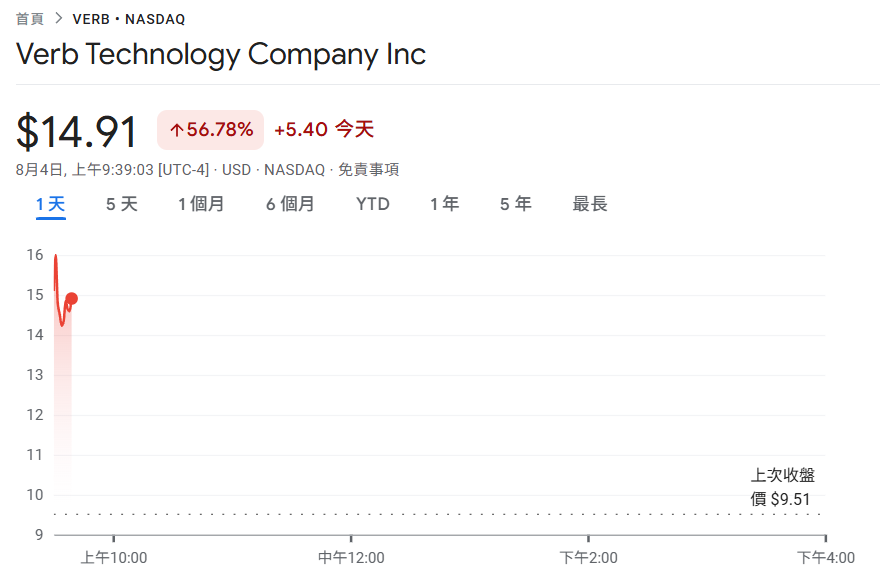This screenshot has height=576, width=880.
Task: Switch to the 5 天 range tab
Action: click(x=122, y=204)
